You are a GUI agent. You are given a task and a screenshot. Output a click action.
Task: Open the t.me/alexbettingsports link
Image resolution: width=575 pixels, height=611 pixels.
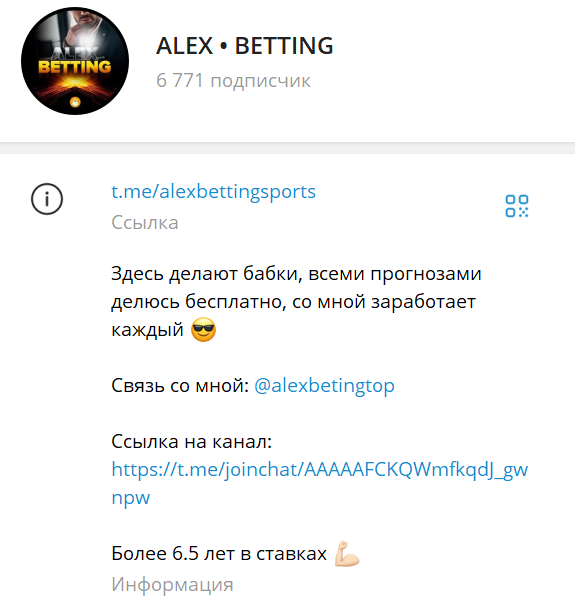(x=213, y=192)
